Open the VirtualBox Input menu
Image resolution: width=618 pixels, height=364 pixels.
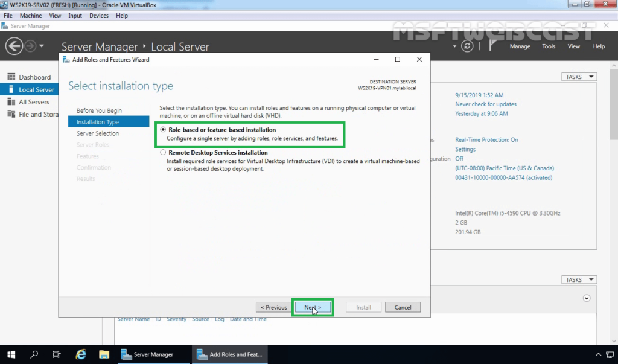(x=75, y=15)
